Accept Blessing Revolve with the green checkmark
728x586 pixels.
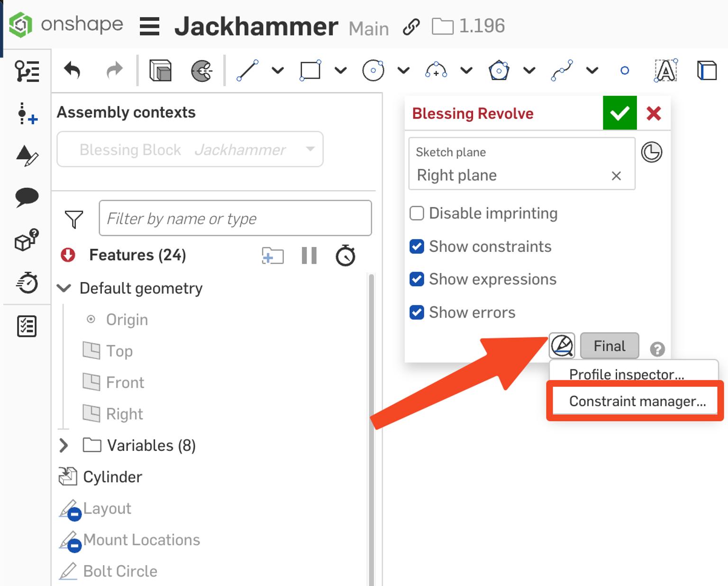coord(619,113)
